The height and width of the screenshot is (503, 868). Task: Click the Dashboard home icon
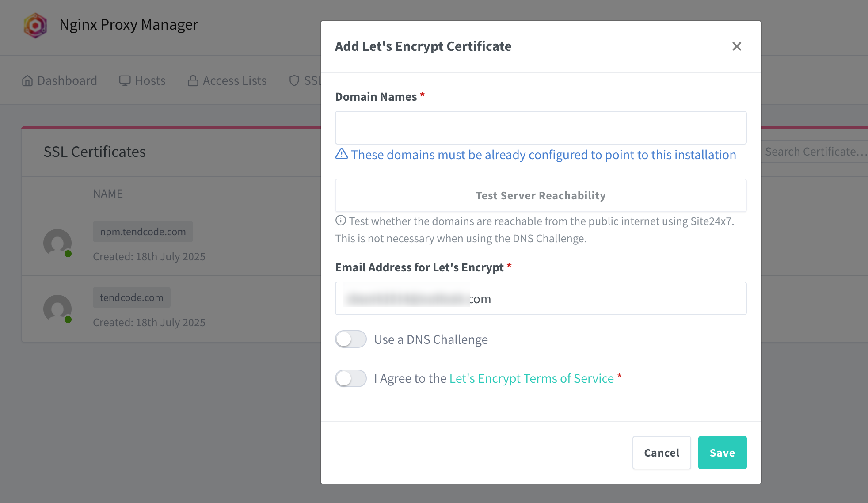[27, 80]
